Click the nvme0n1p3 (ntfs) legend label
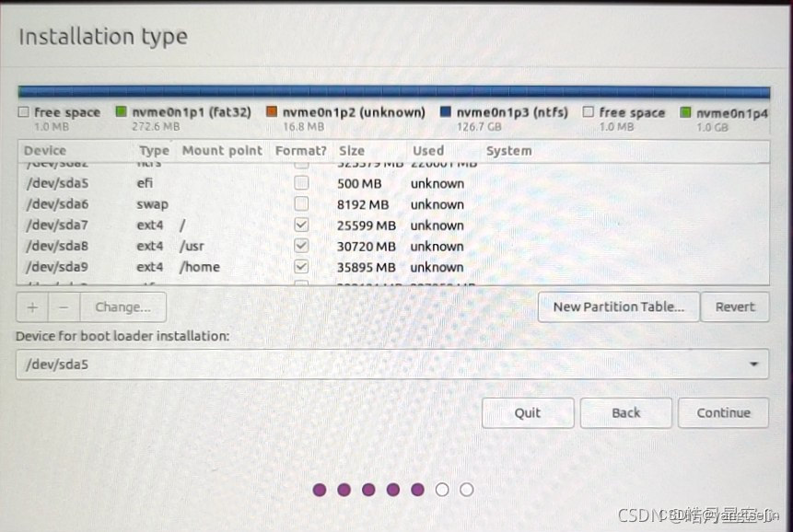The height and width of the screenshot is (532, 793). 512,112
